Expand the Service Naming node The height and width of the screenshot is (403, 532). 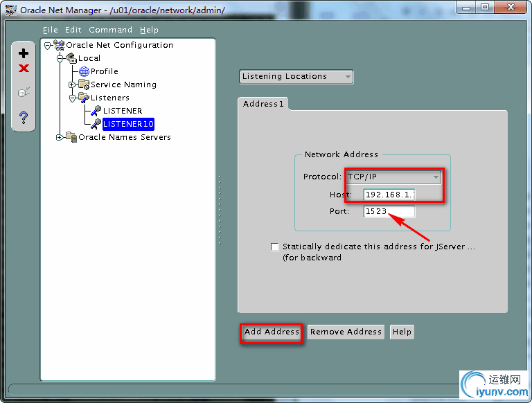(71, 84)
